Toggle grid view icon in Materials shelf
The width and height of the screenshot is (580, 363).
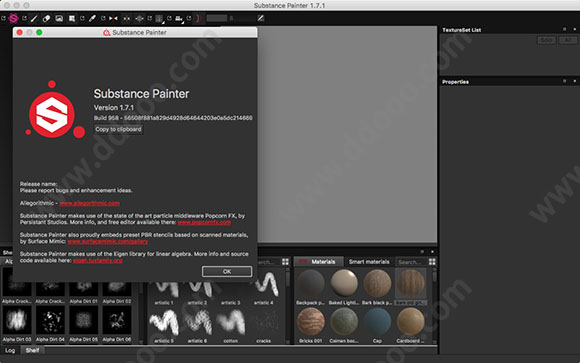pos(432,262)
